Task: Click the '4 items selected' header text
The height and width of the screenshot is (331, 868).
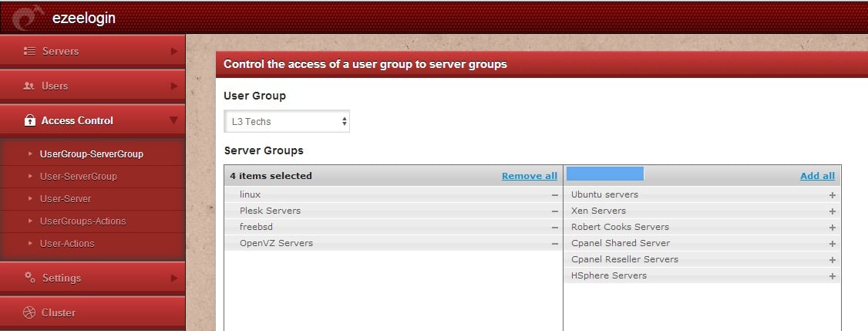Action: click(x=271, y=176)
